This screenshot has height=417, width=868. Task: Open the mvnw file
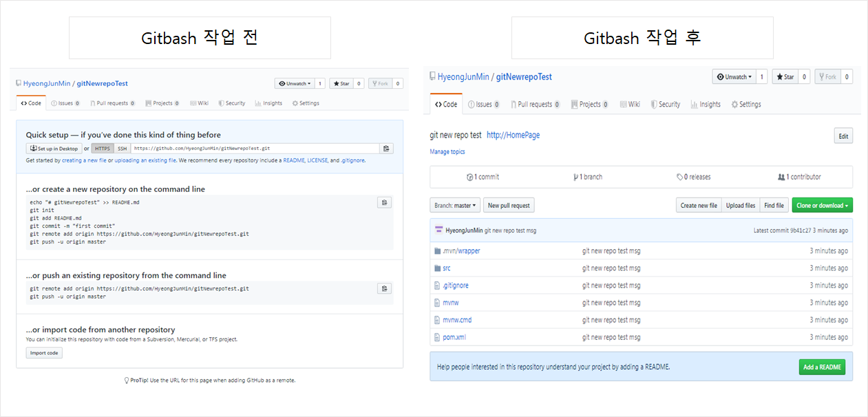[450, 303]
